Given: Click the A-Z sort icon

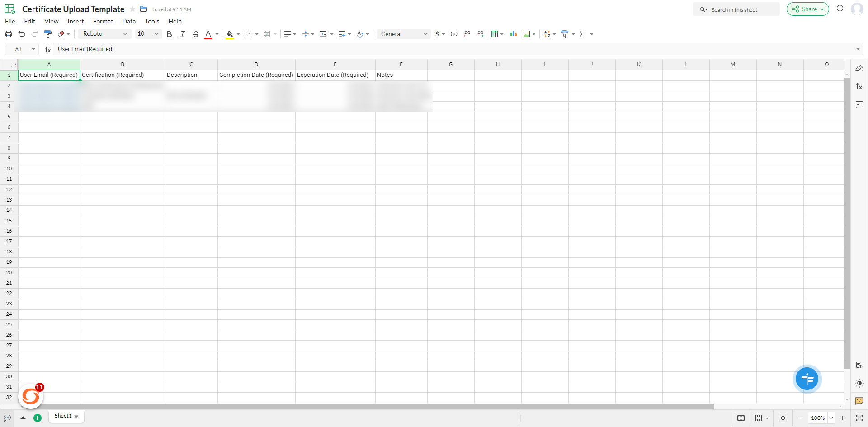Looking at the screenshot, I should point(547,34).
